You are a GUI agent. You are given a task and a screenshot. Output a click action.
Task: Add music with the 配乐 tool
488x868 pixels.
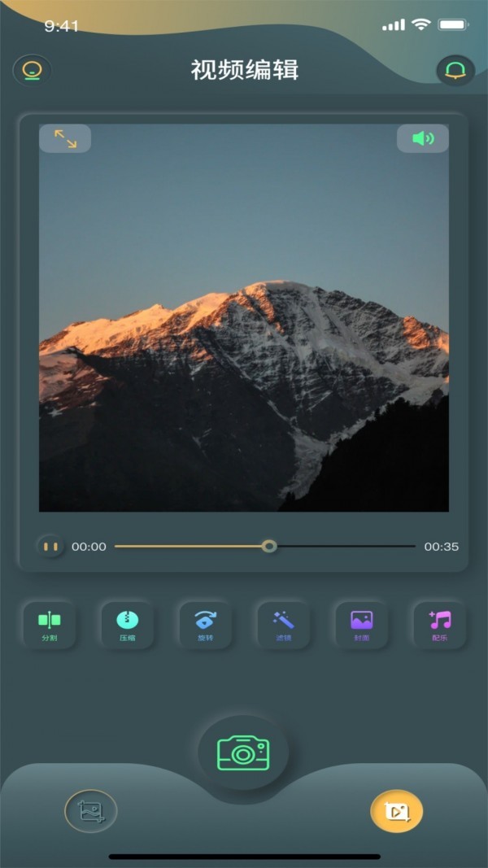pyautogui.click(x=439, y=624)
